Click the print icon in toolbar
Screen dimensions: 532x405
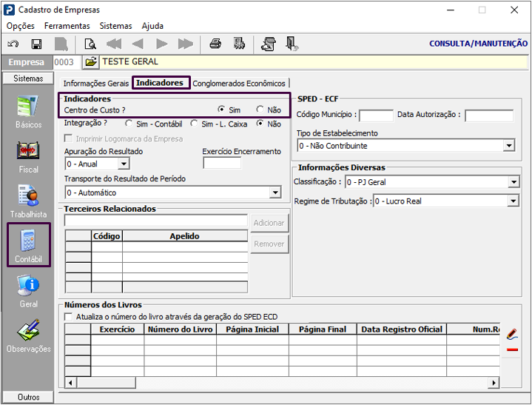coord(215,44)
